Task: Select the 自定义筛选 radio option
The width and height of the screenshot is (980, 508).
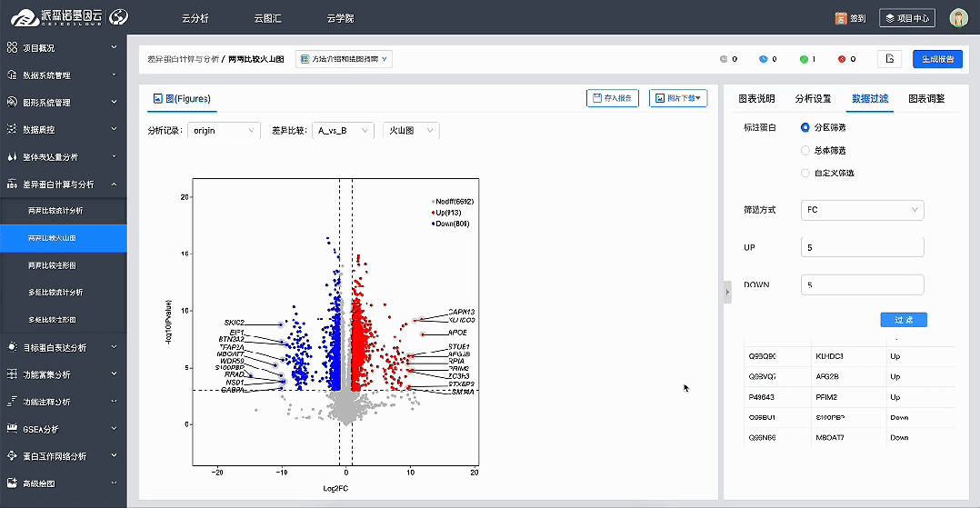Action: 805,173
